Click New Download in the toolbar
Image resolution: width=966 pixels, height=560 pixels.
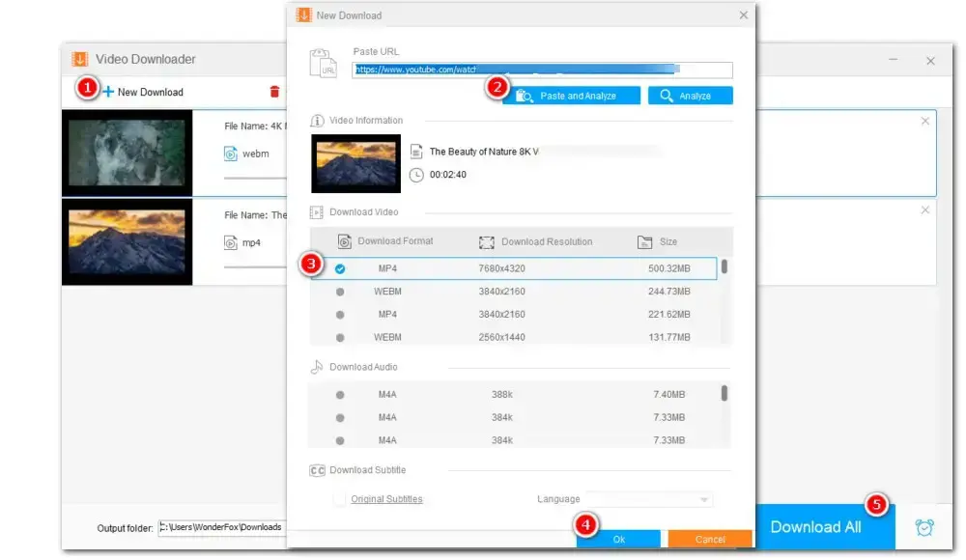pyautogui.click(x=143, y=92)
